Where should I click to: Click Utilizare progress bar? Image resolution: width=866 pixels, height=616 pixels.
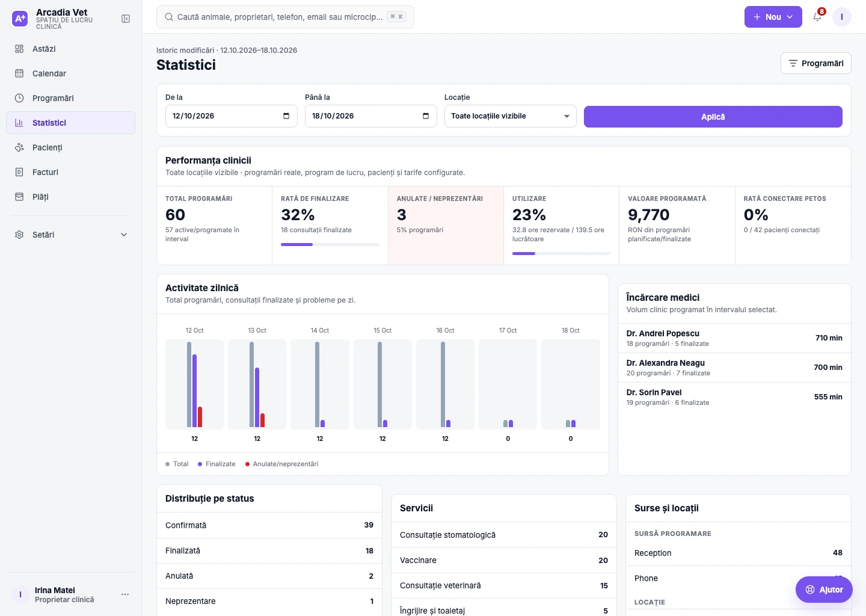tap(561, 253)
